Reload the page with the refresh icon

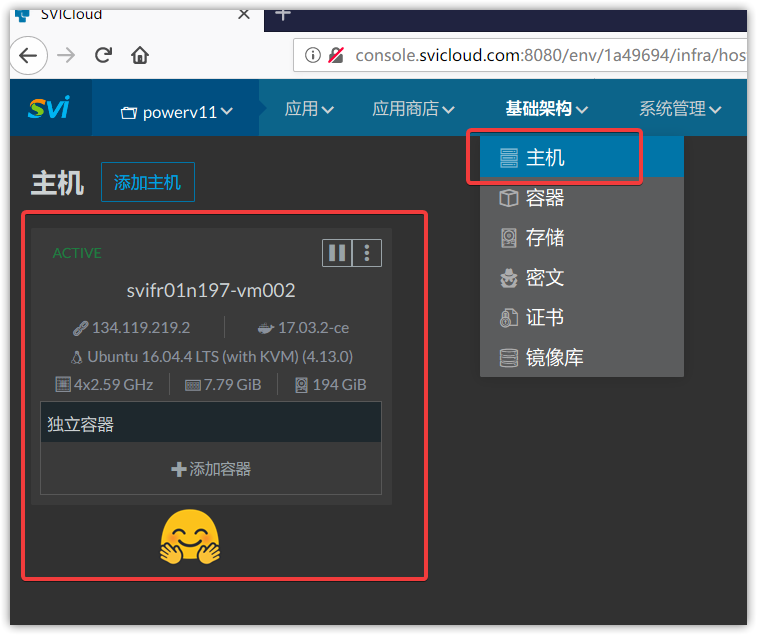[103, 56]
